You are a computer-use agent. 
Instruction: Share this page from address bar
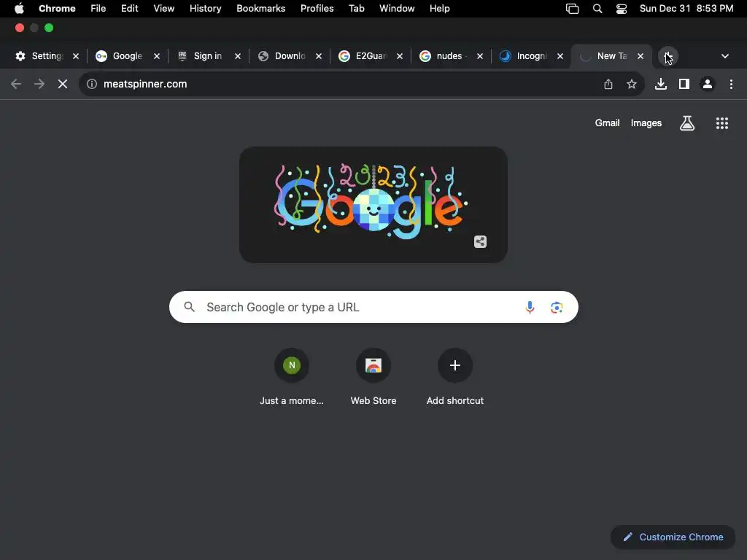click(x=608, y=85)
